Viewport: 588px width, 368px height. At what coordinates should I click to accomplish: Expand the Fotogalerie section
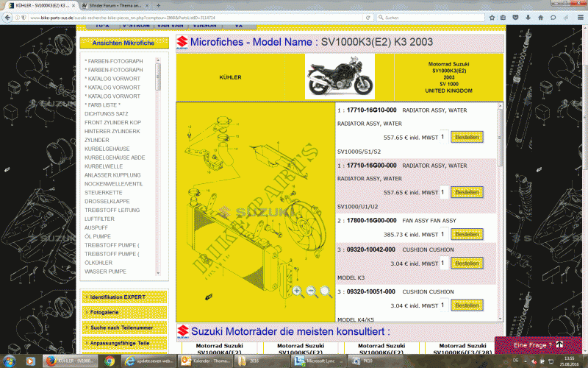point(124,312)
